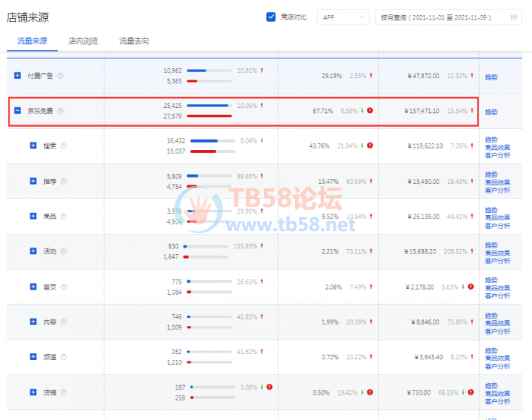Click the blue visitor bar for 10,962
Viewport: 532px width, 420px height.
(x=196, y=70)
